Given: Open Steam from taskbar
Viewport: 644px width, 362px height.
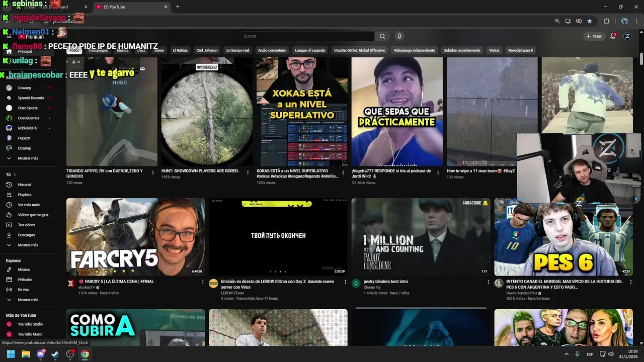Looking at the screenshot, I should tap(55, 354).
